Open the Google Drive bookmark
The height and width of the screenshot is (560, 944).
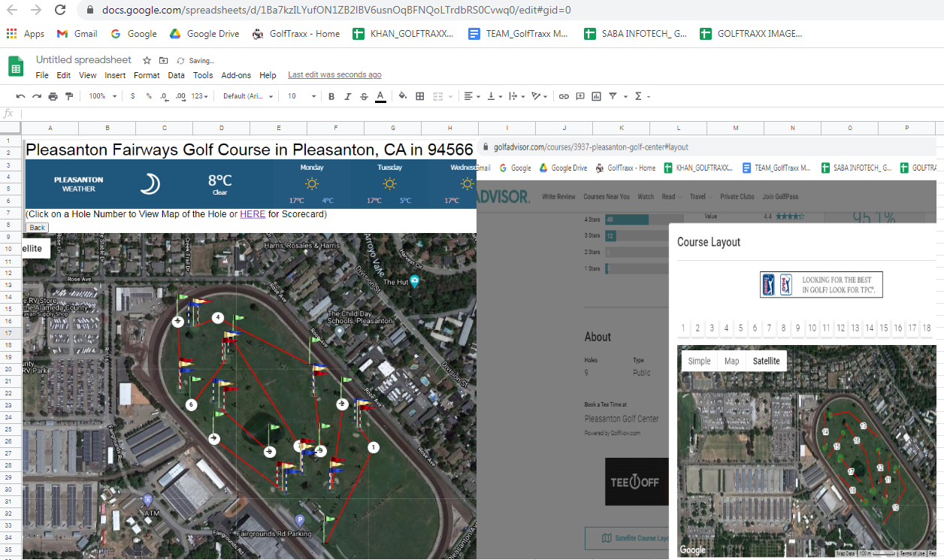point(204,34)
